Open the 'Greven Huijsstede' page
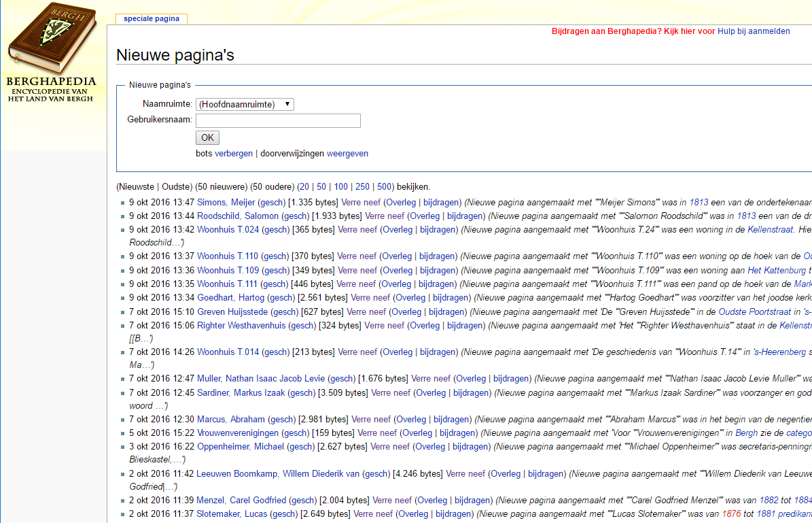Screen dimensions: 812x523 point(232,311)
